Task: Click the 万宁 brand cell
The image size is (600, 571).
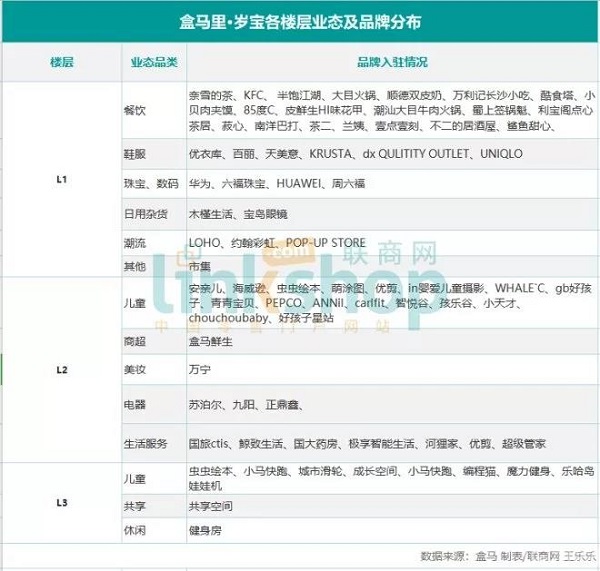Action: coord(392,370)
